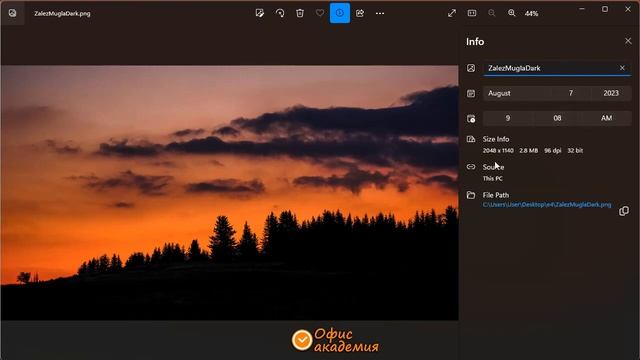Image resolution: width=640 pixels, height=360 pixels.
Task: Click the File Path folder icon
Action: (x=471, y=195)
